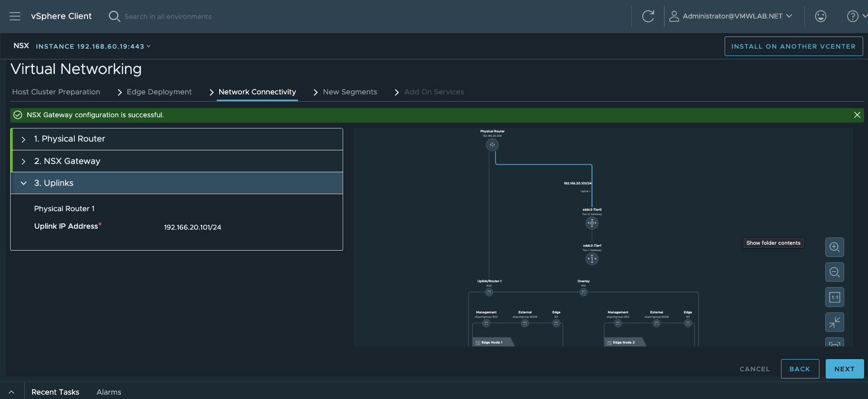The image size is (868, 399).
Task: Click the Physical Router 1 label
Action: pyautogui.click(x=64, y=209)
